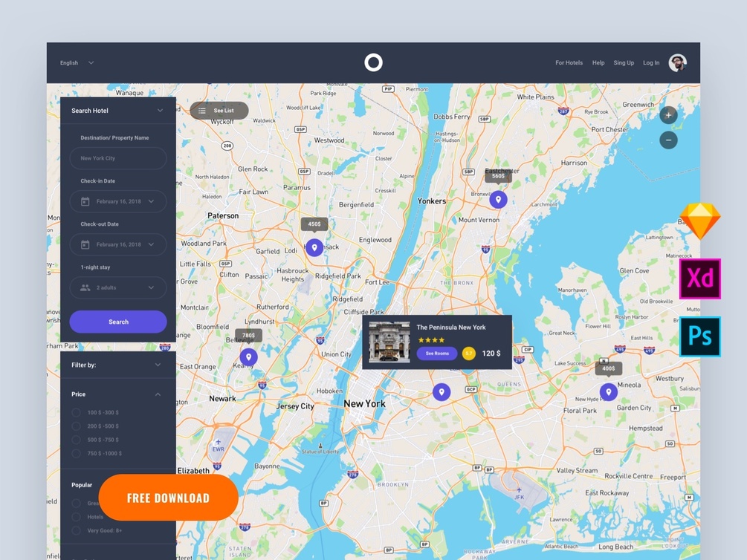Select the 400$ map pin near Mineola
Image resolution: width=747 pixels, height=560 pixels.
tap(608, 392)
